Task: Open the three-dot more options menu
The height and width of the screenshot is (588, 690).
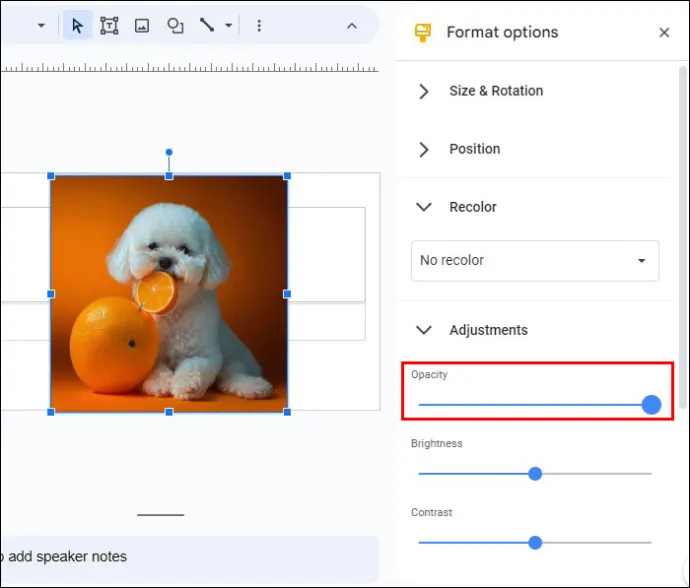Action: coord(259,26)
